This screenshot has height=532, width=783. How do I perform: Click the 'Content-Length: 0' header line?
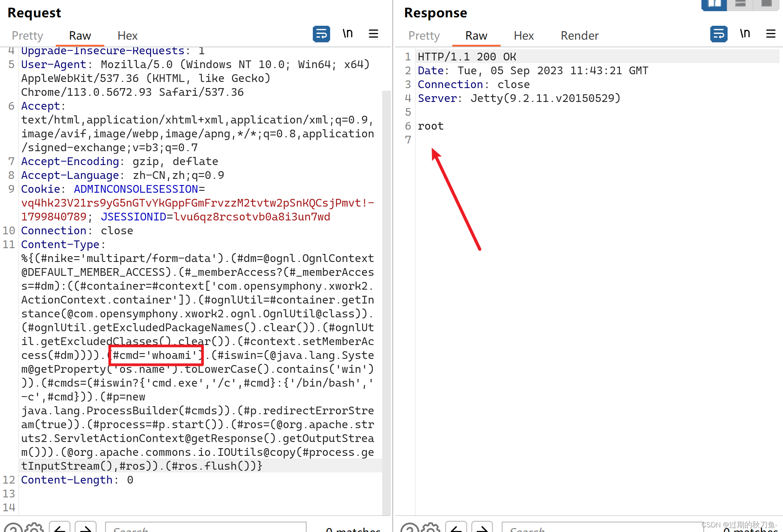(77, 480)
